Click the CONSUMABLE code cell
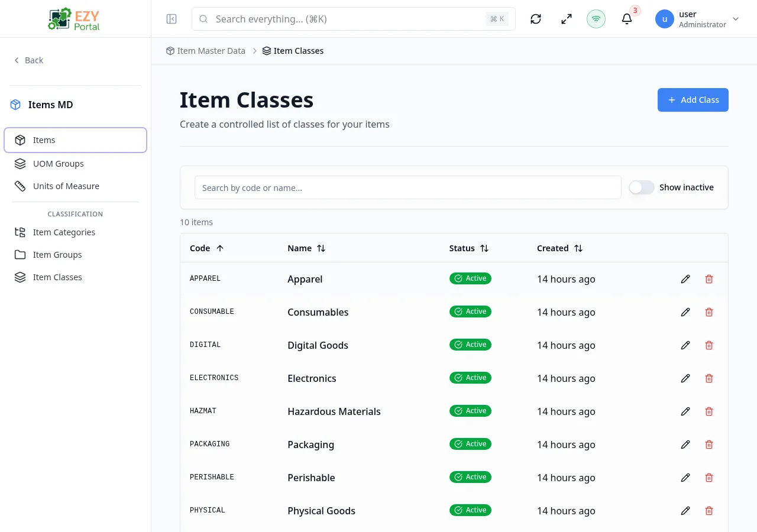 [x=212, y=312]
